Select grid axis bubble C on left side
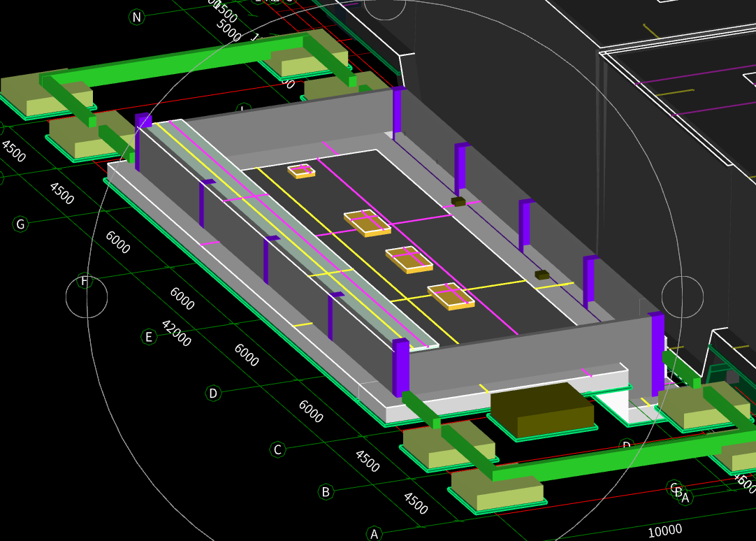This screenshot has height=541, width=756. (277, 450)
